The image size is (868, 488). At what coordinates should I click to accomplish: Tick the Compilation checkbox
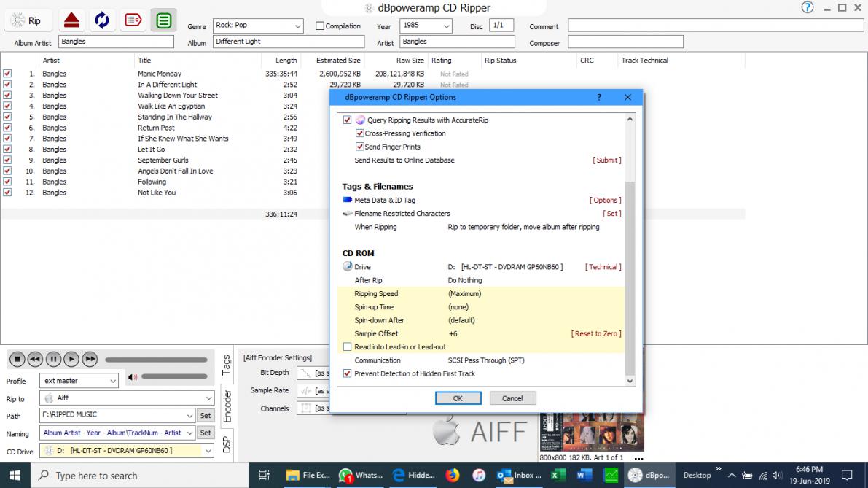(320, 26)
